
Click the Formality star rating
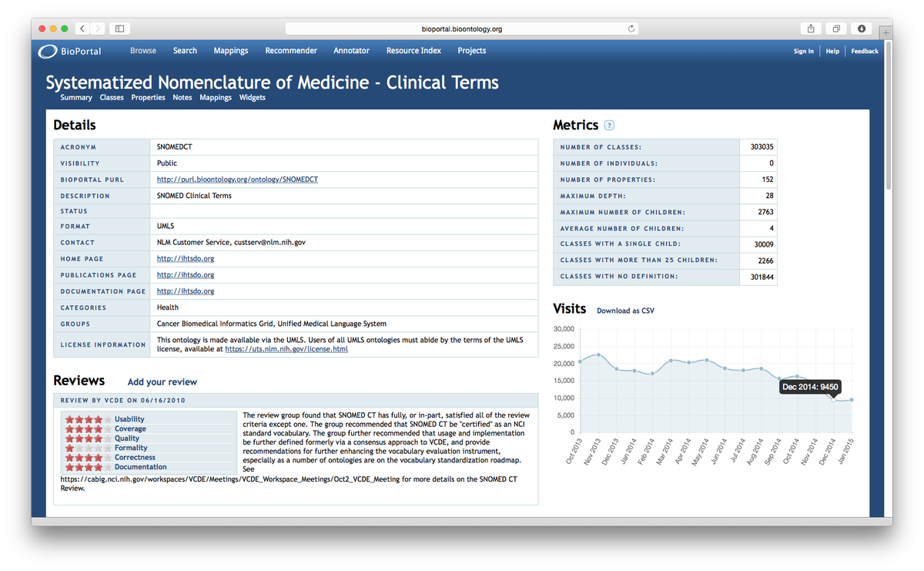tap(89, 448)
